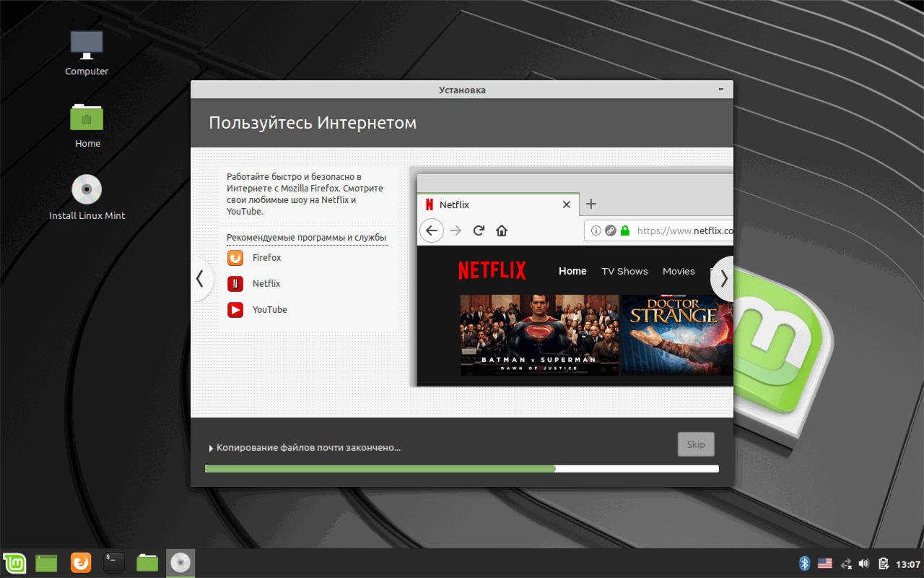This screenshot has width=924, height=578.
Task: Click the netflix.com URL field
Action: 658,231
